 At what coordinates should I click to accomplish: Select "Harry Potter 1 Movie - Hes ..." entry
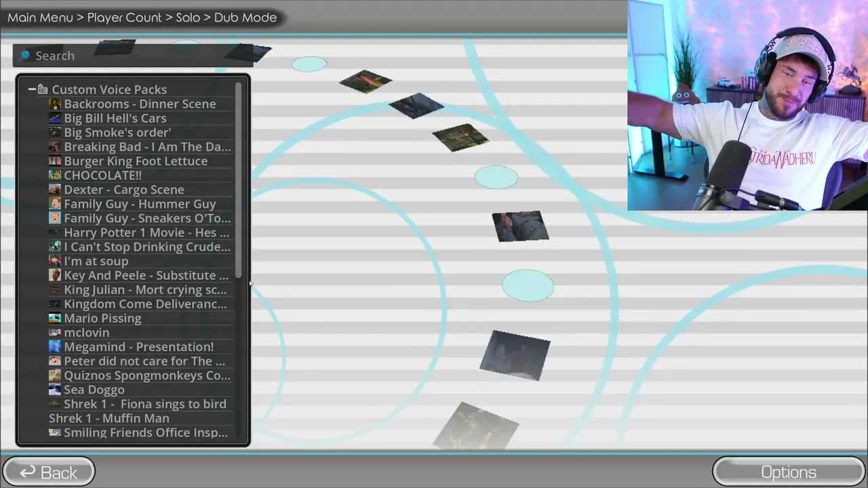pyautogui.click(x=140, y=232)
